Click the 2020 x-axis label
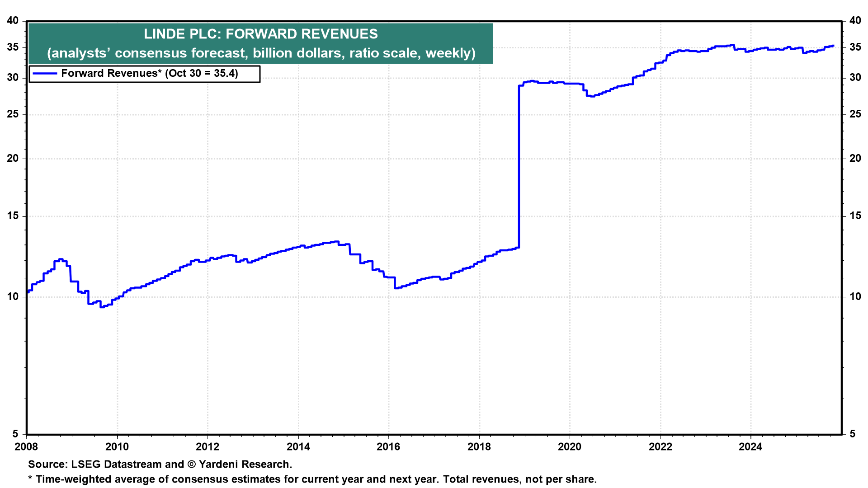Screen dimensions: 868x488 tap(570, 447)
